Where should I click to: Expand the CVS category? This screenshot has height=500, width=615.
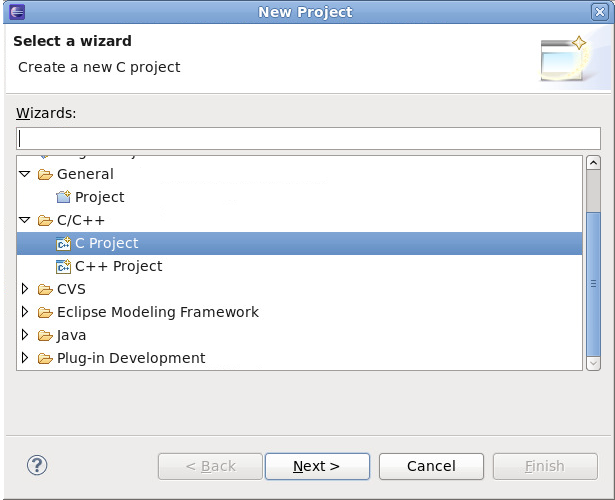(25, 289)
